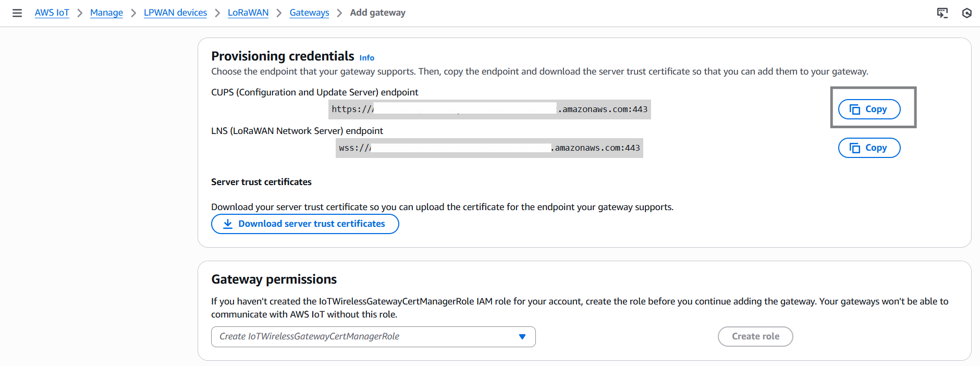Expand the Create IoTWirelessGatewayCertManagerRole combo box
The image size is (980, 366).
pos(373,336)
